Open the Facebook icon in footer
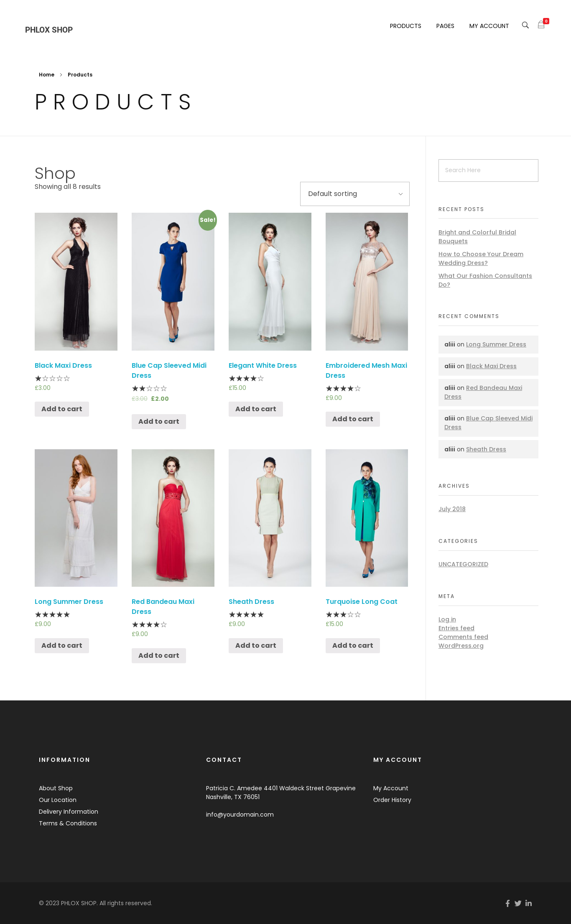This screenshot has width=571, height=924. (x=507, y=903)
